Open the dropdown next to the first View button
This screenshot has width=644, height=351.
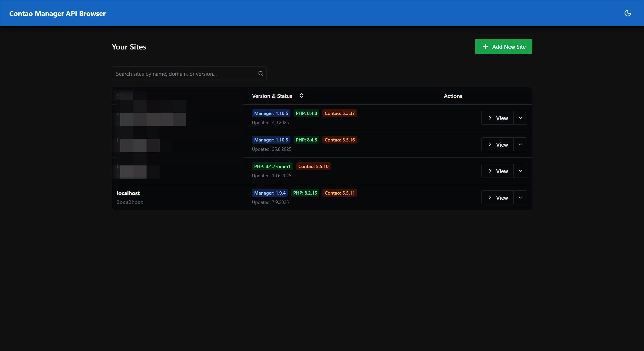coord(520,118)
